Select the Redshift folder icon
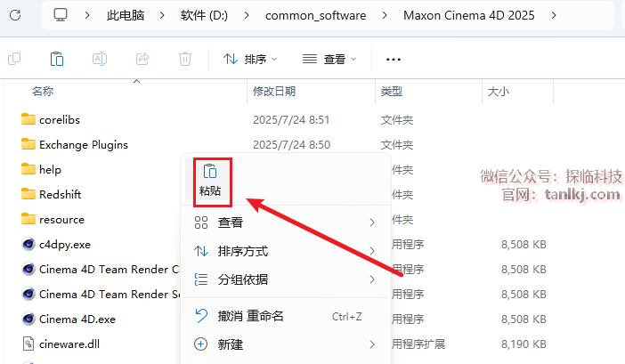The height and width of the screenshot is (364, 625). (28, 194)
